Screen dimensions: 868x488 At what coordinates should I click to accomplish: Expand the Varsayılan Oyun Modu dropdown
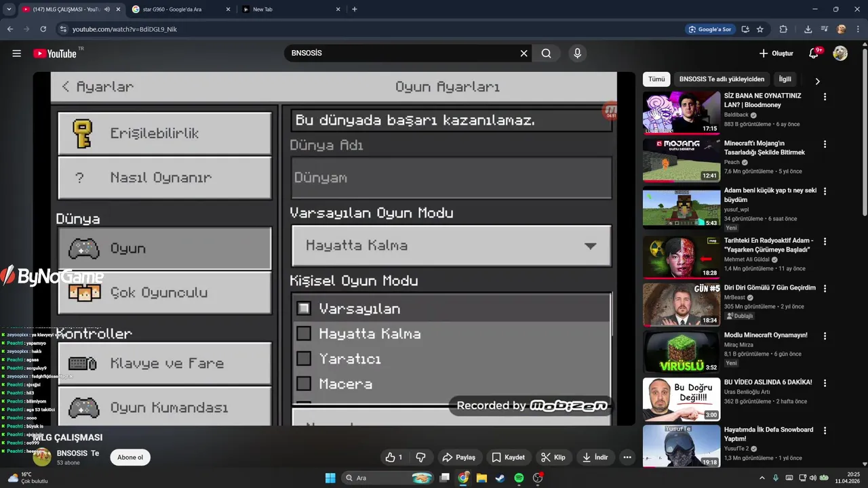(452, 245)
